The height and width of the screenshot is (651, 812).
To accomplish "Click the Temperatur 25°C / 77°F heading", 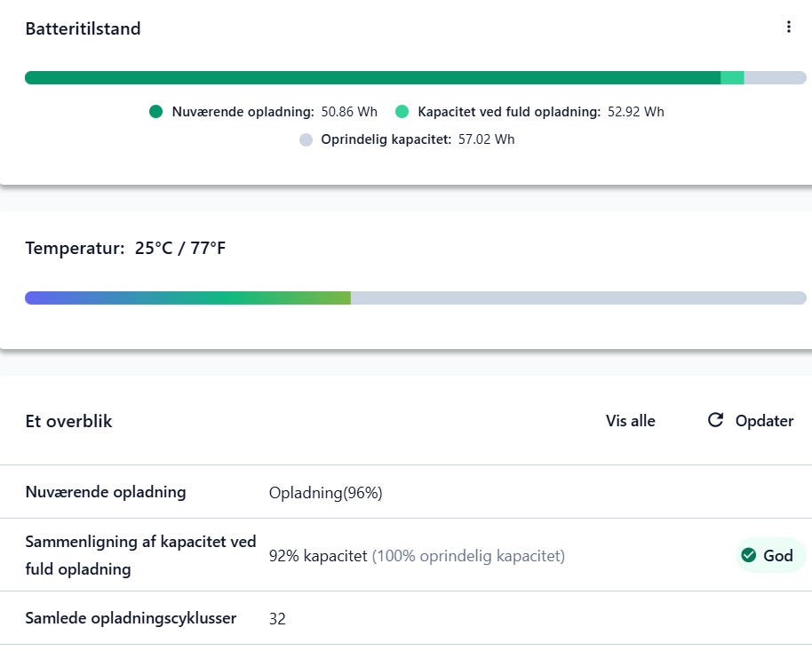I will click(125, 249).
